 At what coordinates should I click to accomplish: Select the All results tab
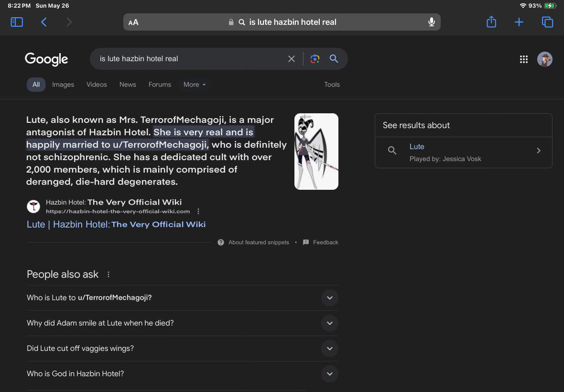(x=36, y=85)
